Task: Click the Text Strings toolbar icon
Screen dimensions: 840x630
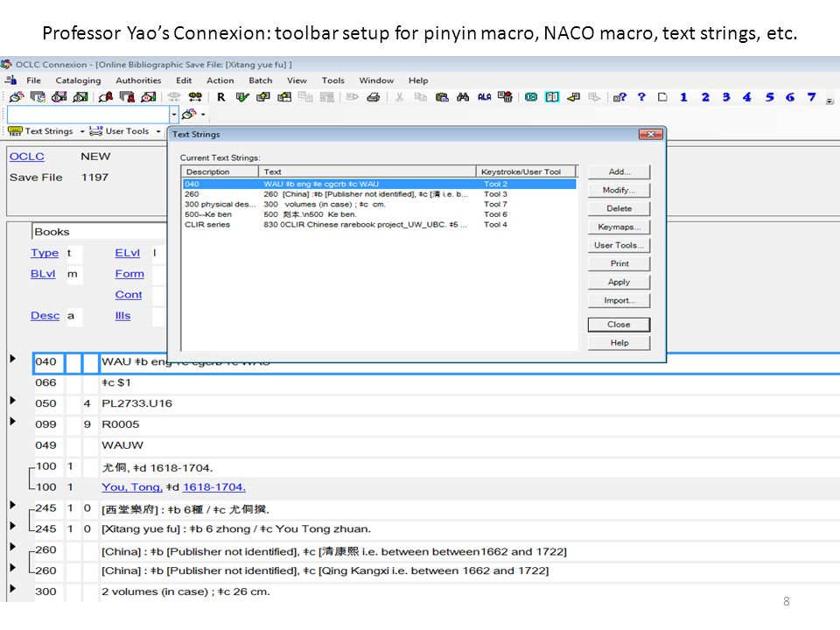Action: 15,130
